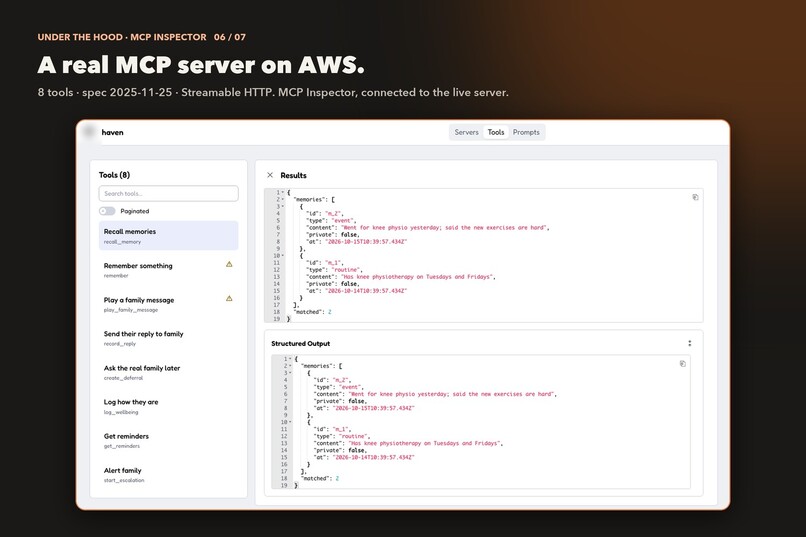Image resolution: width=806 pixels, height=537 pixels.
Task: Click the haven server name
Action: coord(113,132)
